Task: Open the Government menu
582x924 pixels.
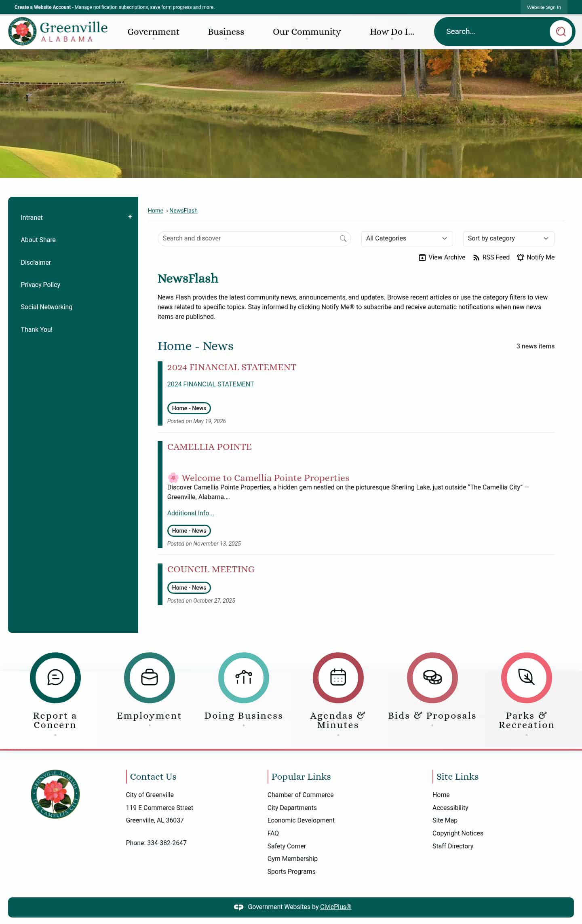Action: (153, 32)
